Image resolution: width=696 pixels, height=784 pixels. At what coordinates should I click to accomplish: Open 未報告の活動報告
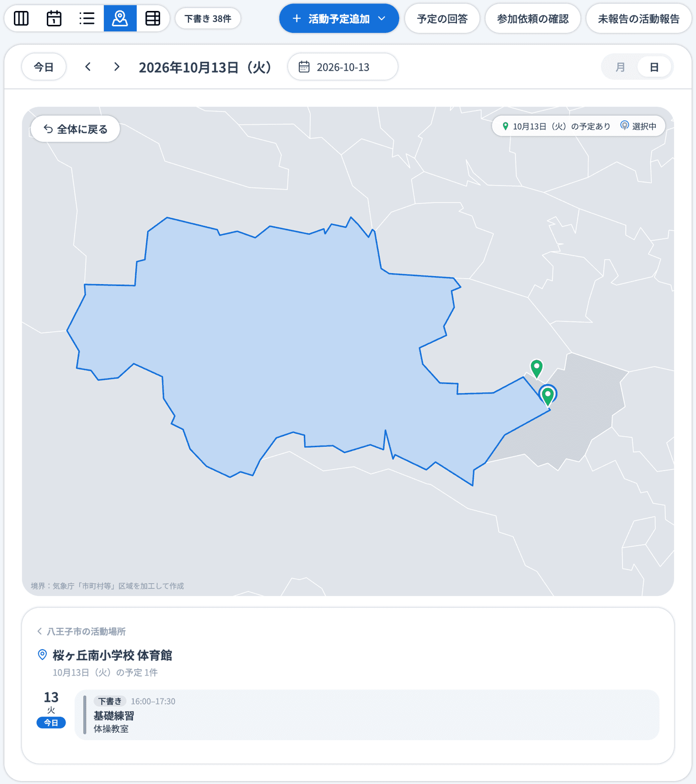pyautogui.click(x=638, y=18)
